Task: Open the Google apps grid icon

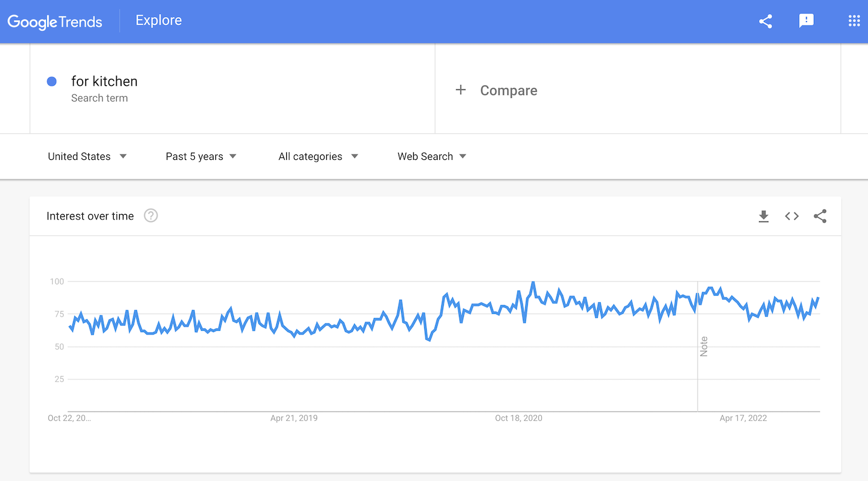Action: click(854, 21)
